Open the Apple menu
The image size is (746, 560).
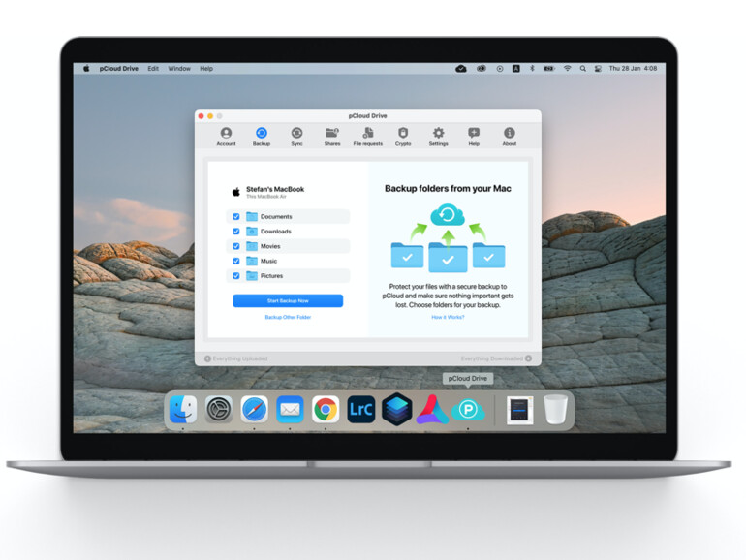86,69
